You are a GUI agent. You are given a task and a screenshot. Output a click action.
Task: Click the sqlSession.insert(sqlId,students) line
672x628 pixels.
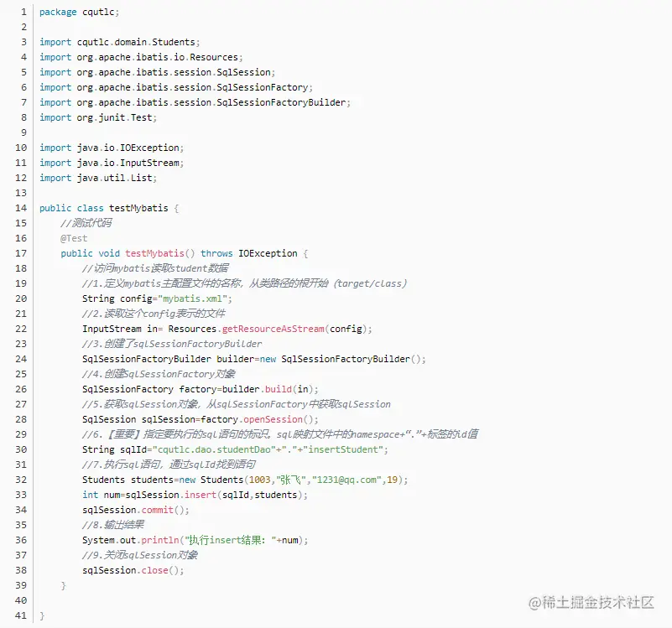click(x=195, y=495)
